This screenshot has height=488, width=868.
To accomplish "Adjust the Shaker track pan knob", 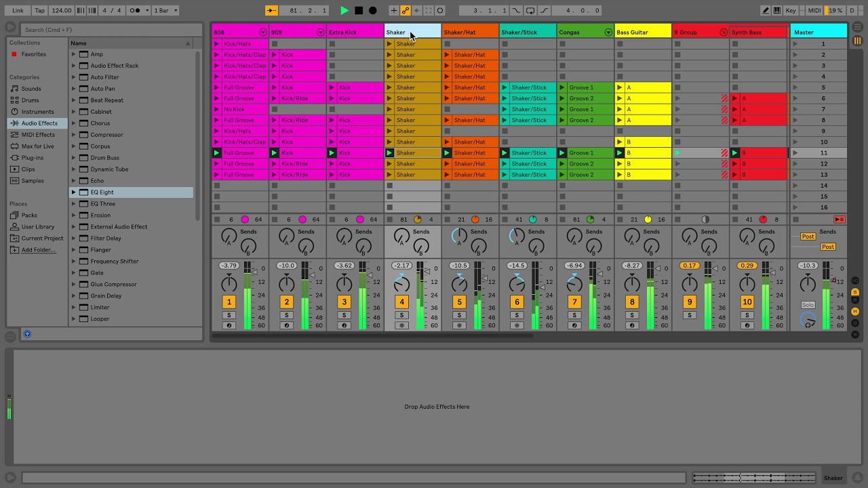I will [x=401, y=283].
